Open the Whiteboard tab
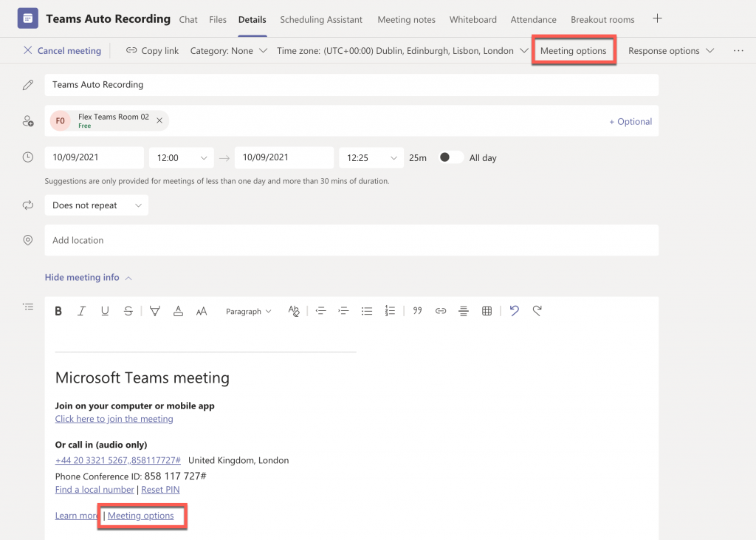756x540 pixels. (x=473, y=20)
